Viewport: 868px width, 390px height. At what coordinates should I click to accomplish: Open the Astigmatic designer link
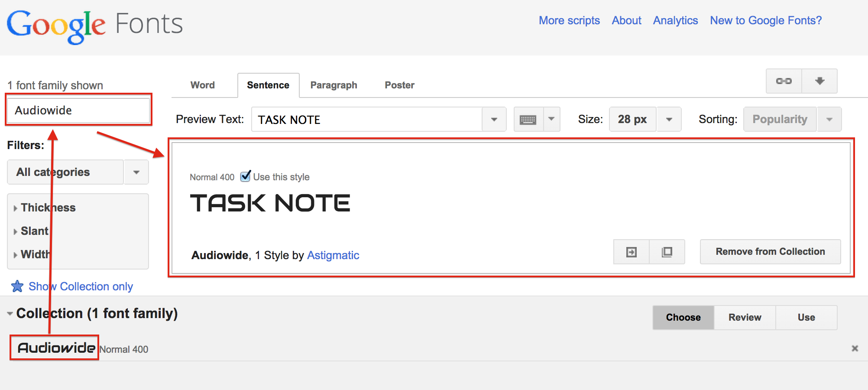pos(333,255)
